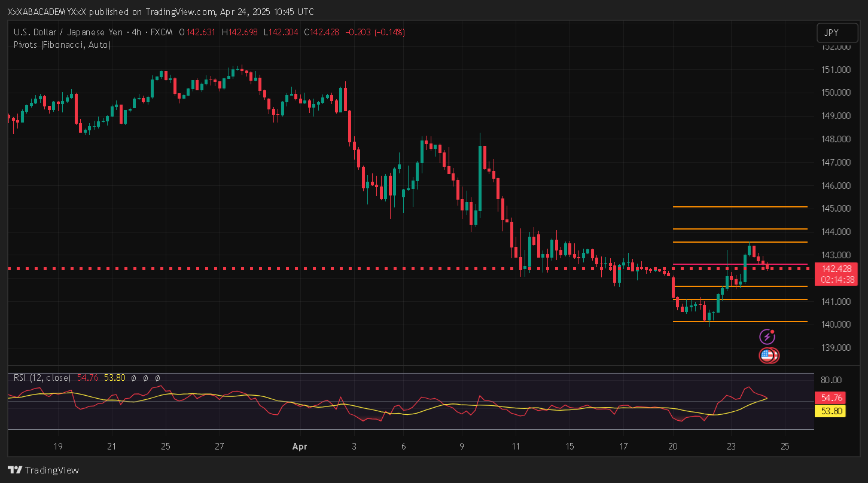
Task: Click the purple lightning news flash icon
Action: pyautogui.click(x=767, y=337)
